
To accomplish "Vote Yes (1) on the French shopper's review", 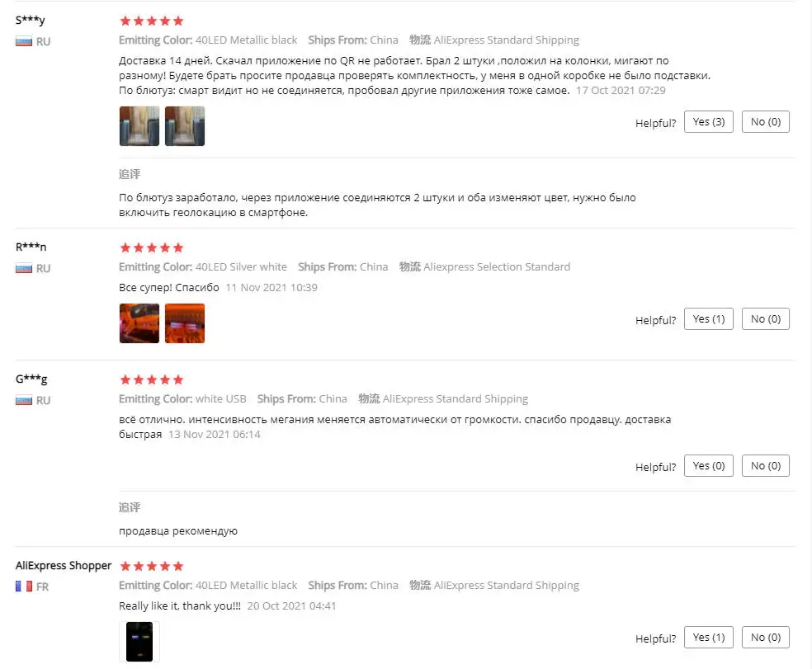I will (x=708, y=638).
